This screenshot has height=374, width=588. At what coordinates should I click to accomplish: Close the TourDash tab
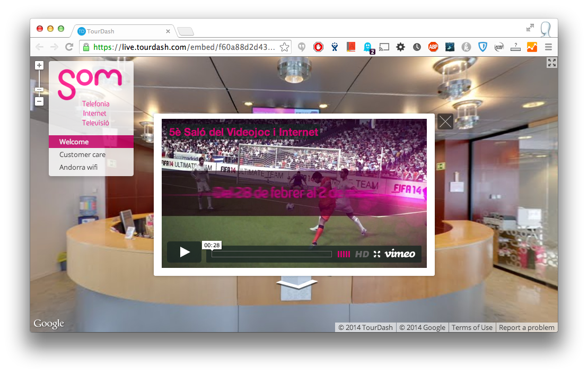[168, 31]
